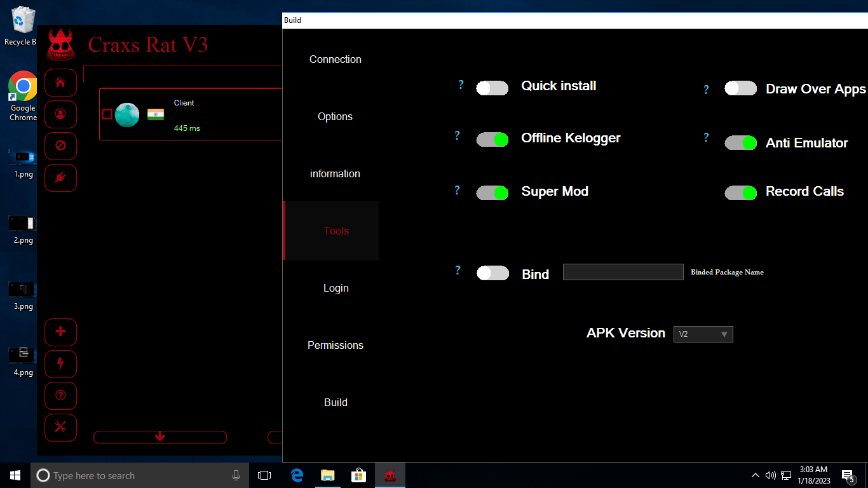Click the plug connection sidebar icon
The image size is (868, 488).
tap(61, 178)
